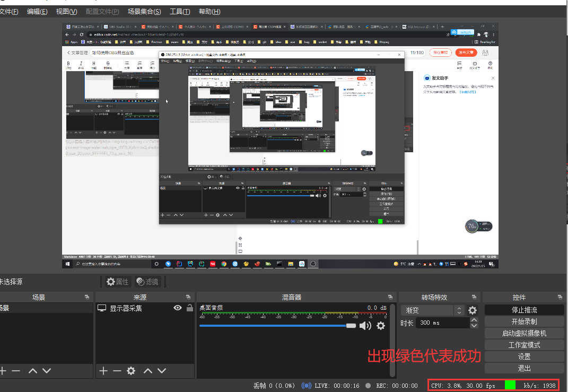Screen dimensions: 568x392
Task: Click the 保存草稿 button in the preview
Action: [x=441, y=53]
